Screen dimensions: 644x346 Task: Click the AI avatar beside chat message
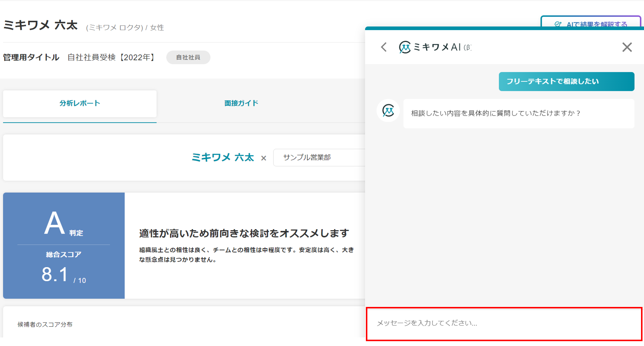tap(388, 111)
